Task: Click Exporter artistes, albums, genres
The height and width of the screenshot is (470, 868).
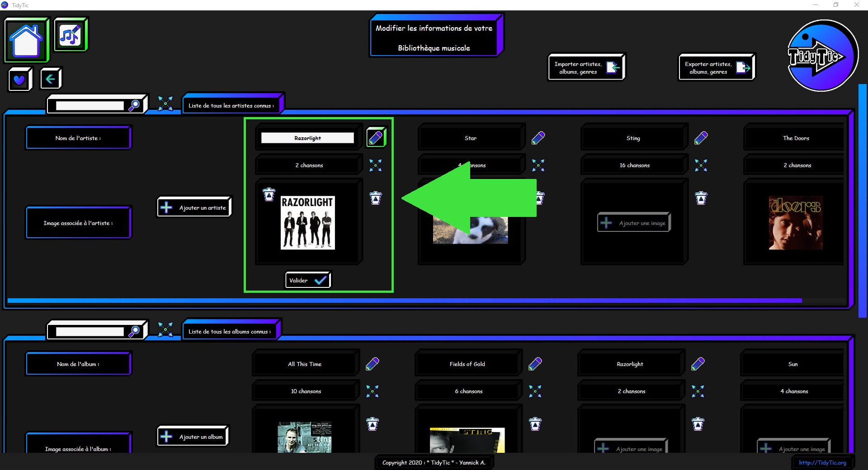Action: click(717, 68)
